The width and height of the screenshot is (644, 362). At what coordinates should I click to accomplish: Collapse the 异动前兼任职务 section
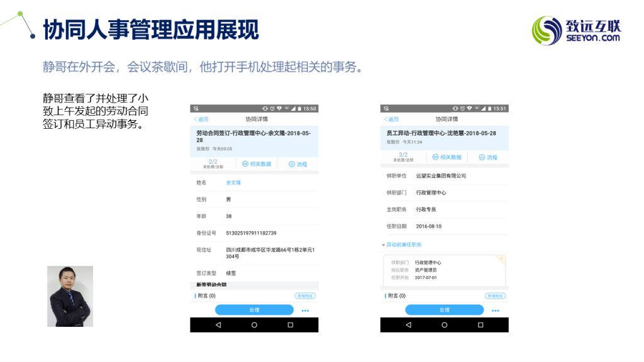click(x=402, y=244)
